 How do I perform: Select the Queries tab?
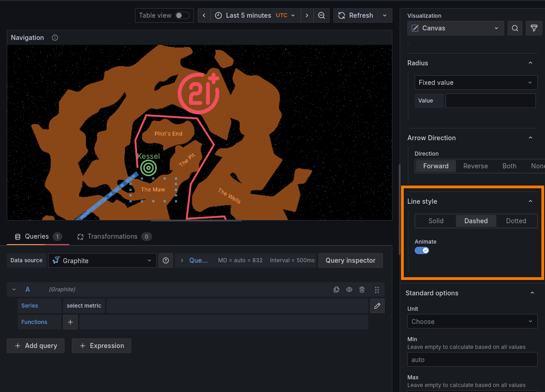click(38, 236)
